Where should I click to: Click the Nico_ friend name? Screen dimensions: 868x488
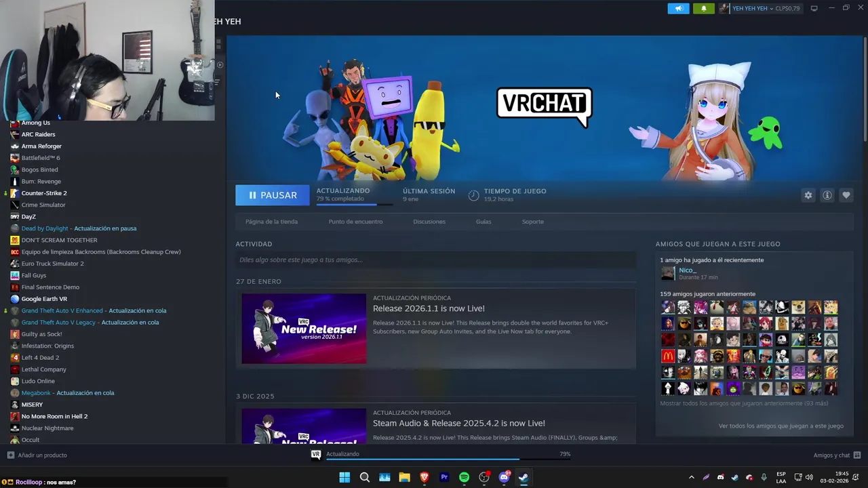688,270
